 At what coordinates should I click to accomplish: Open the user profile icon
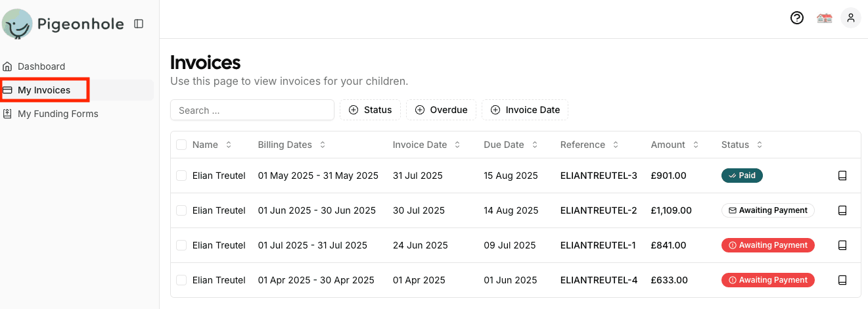click(851, 18)
